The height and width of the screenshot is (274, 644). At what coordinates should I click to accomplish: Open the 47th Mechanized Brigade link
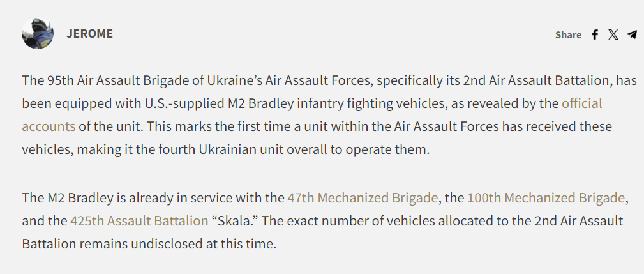click(363, 198)
